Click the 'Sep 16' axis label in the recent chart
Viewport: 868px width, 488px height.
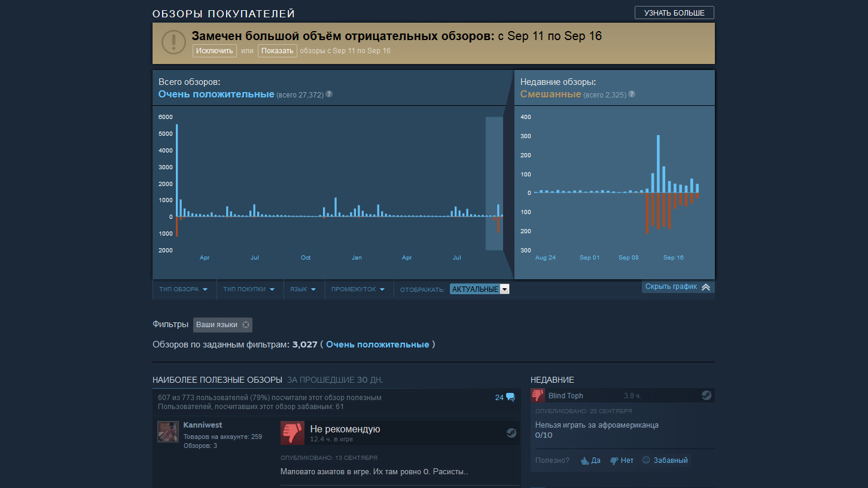[x=673, y=258]
